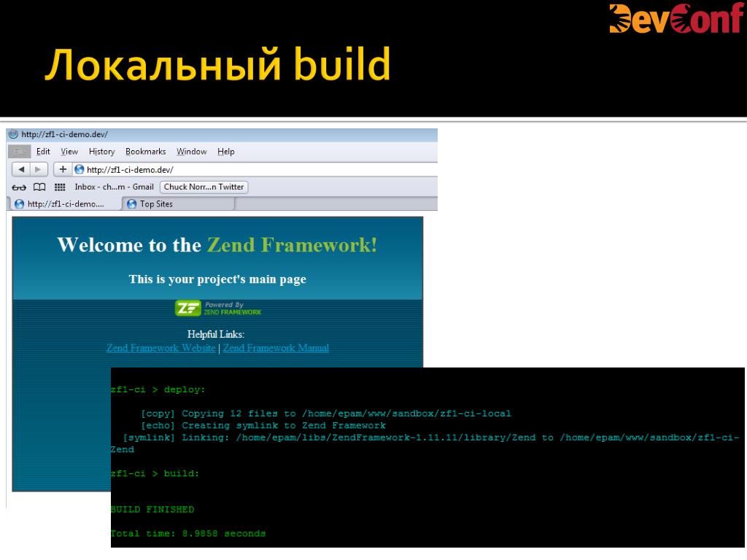The width and height of the screenshot is (747, 560).
Task: Open the Chuck Norr...n Twitter bookmark
Action: (x=204, y=187)
